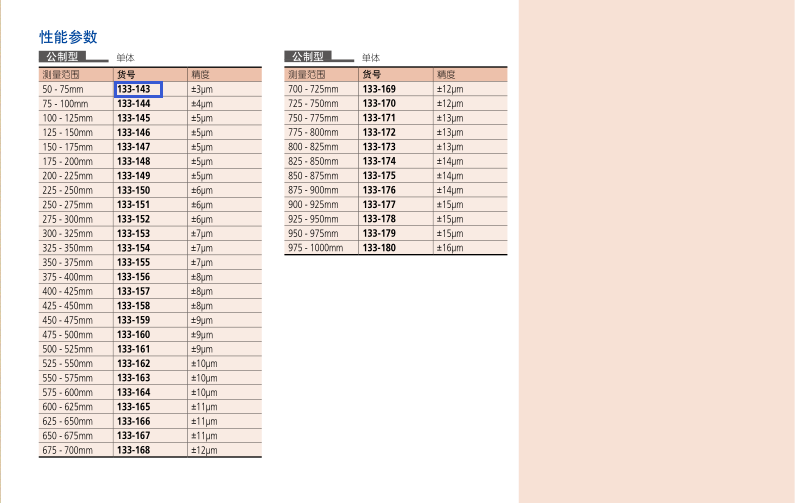Click the 性能参数 heading
The image size is (795, 503).
(x=68, y=37)
